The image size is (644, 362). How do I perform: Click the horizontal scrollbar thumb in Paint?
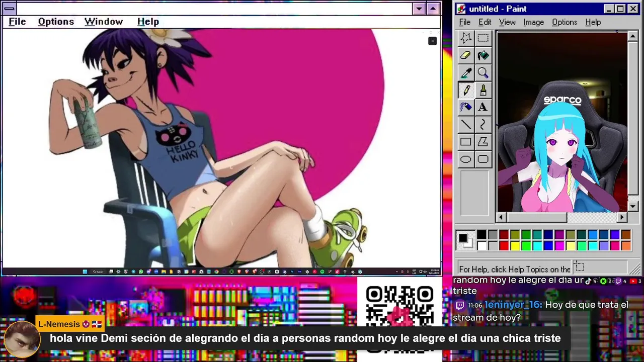(x=537, y=217)
